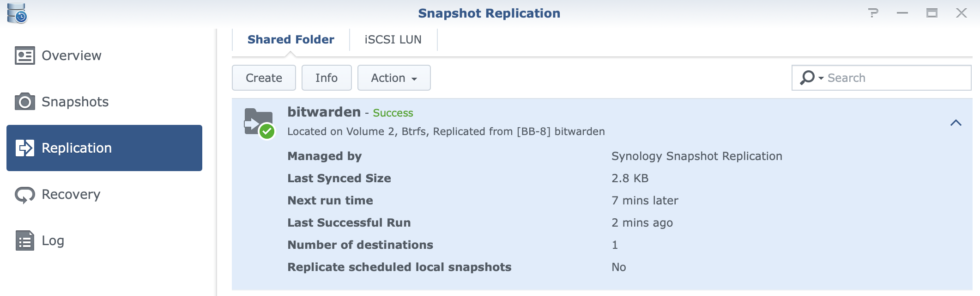The width and height of the screenshot is (980, 296).
Task: Open the Action dropdown menu
Action: [x=394, y=78]
